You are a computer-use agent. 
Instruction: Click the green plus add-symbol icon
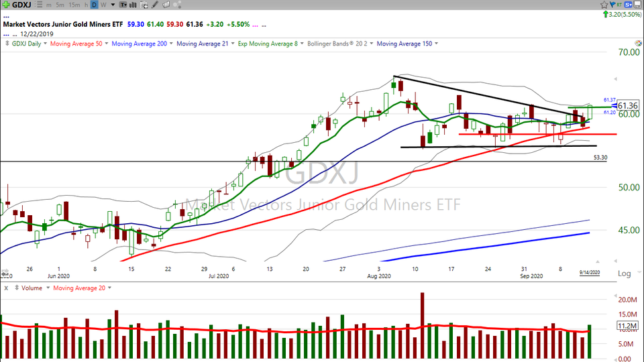tap(6, 5)
